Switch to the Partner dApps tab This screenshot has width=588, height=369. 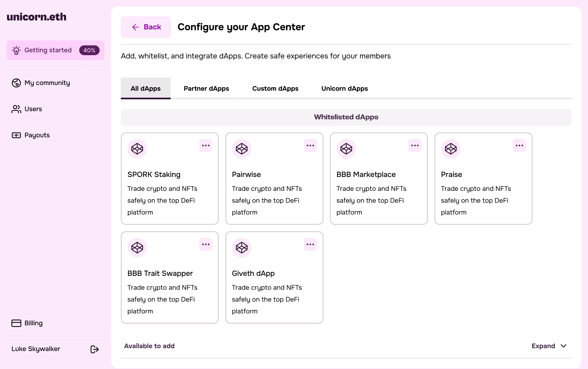(x=206, y=88)
